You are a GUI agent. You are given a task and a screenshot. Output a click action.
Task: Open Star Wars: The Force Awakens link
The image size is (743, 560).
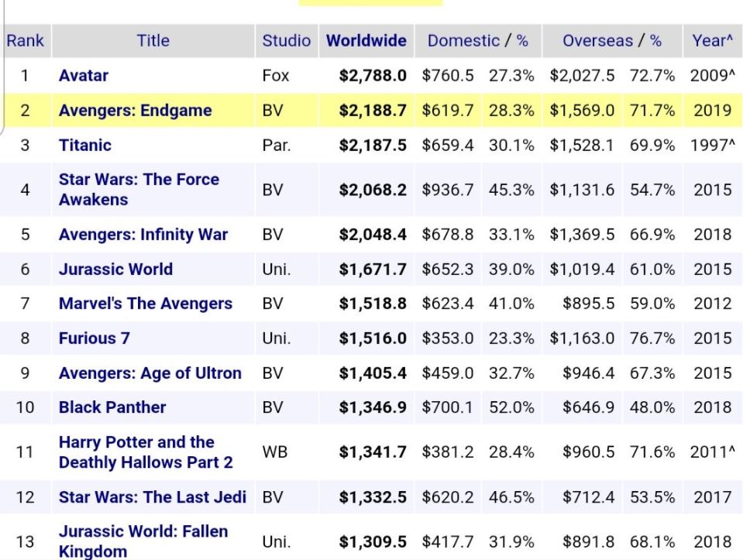click(x=139, y=189)
